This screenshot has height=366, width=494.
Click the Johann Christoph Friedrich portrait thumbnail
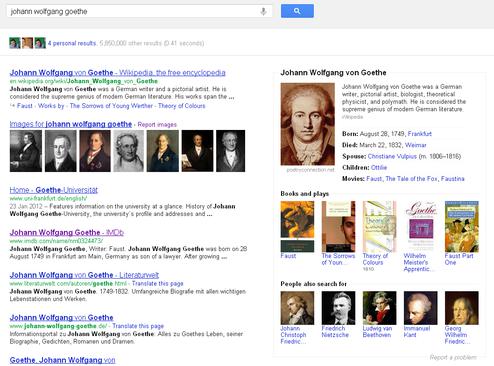[x=297, y=308]
